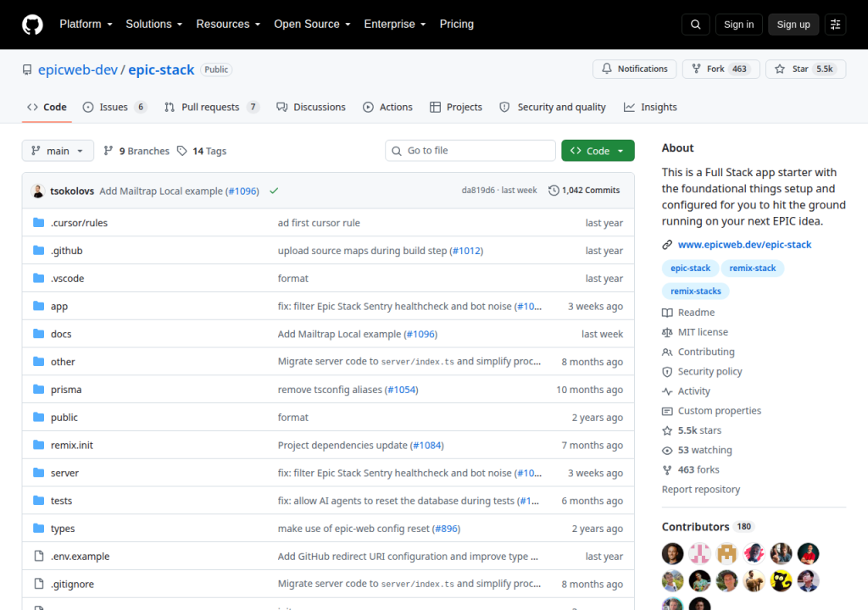
Task: Expand the Enterprise menu
Action: (x=395, y=25)
